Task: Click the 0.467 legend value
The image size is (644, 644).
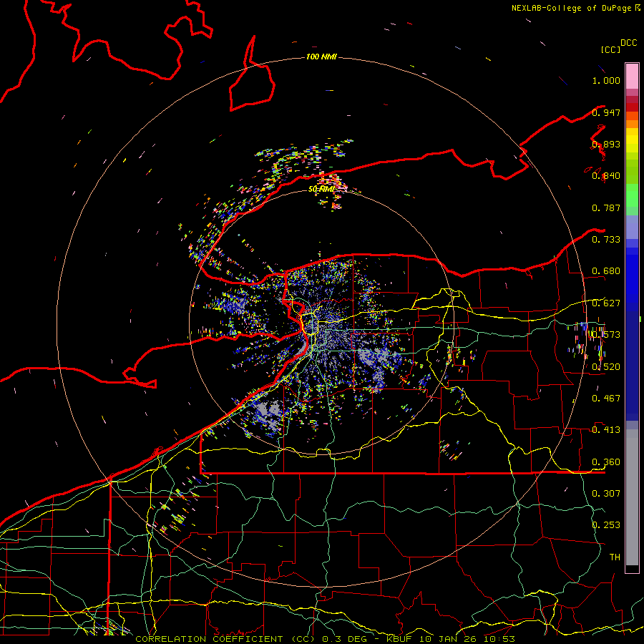Action: coord(606,398)
